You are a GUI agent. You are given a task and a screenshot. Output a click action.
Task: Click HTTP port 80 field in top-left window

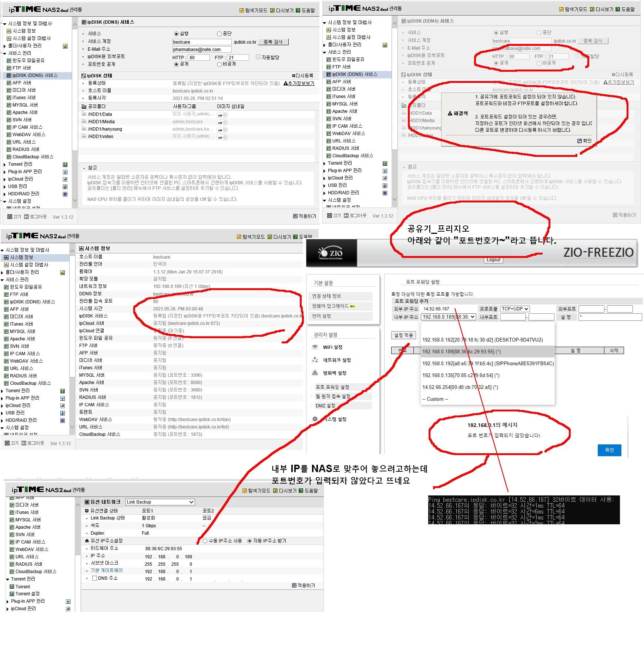[x=199, y=57]
